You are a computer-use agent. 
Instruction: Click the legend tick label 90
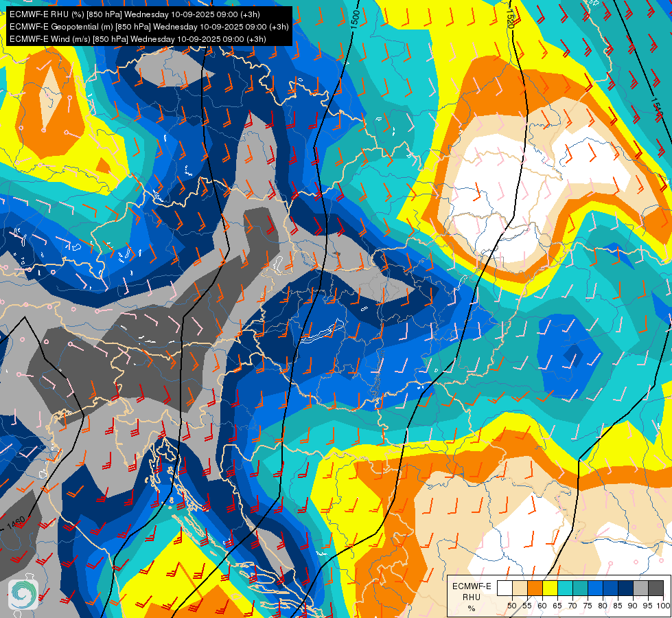point(633,606)
